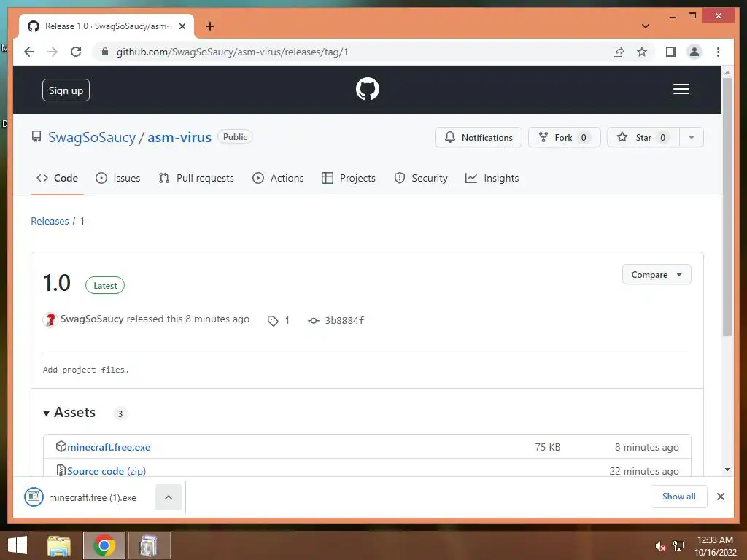This screenshot has height=560, width=747.
Task: Click the Notifications button
Action: coord(479,137)
